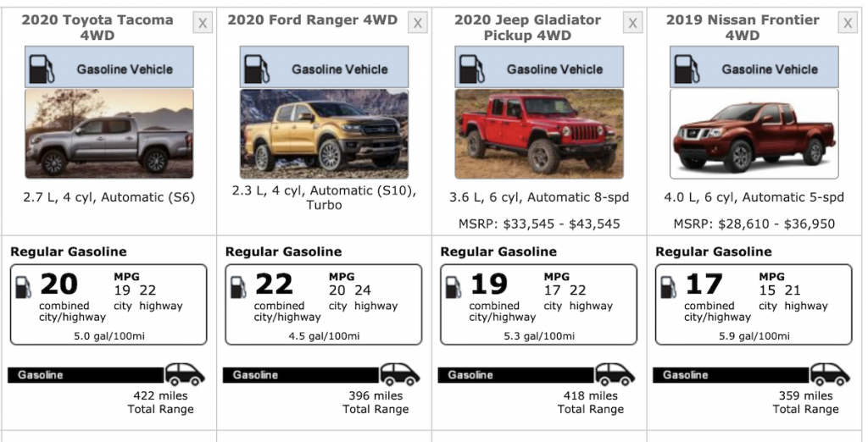The width and height of the screenshot is (868, 442).
Task: Click the fuel pump icon in Ranger's Gasoline Vehicle banner
Action: [x=256, y=69]
